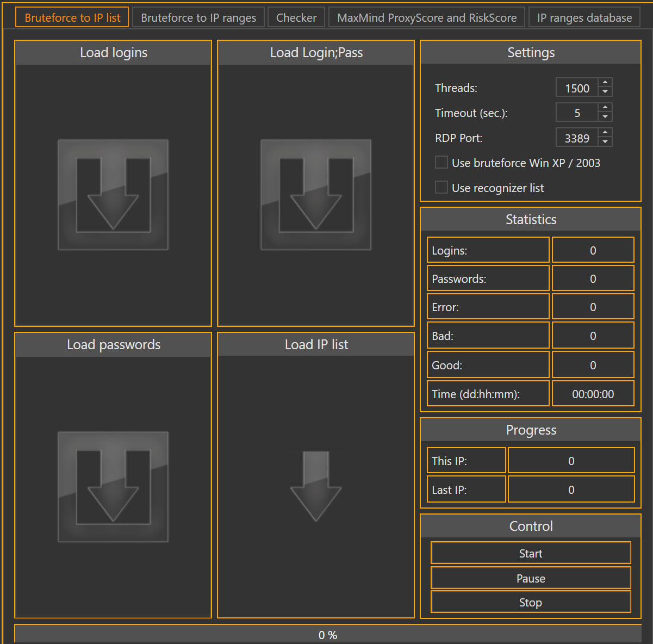Increase the RDP Port value
Image resolution: width=653 pixels, height=644 pixels.
tap(605, 133)
